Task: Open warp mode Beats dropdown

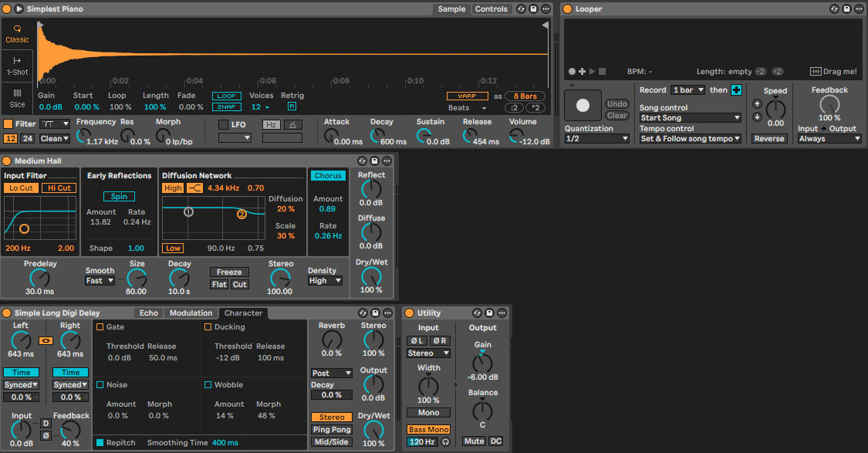Action: (x=468, y=108)
